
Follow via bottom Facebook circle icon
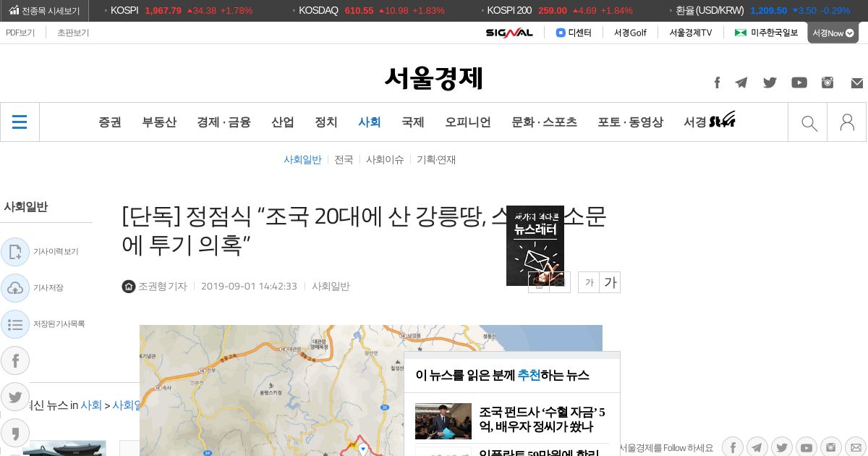(733, 447)
